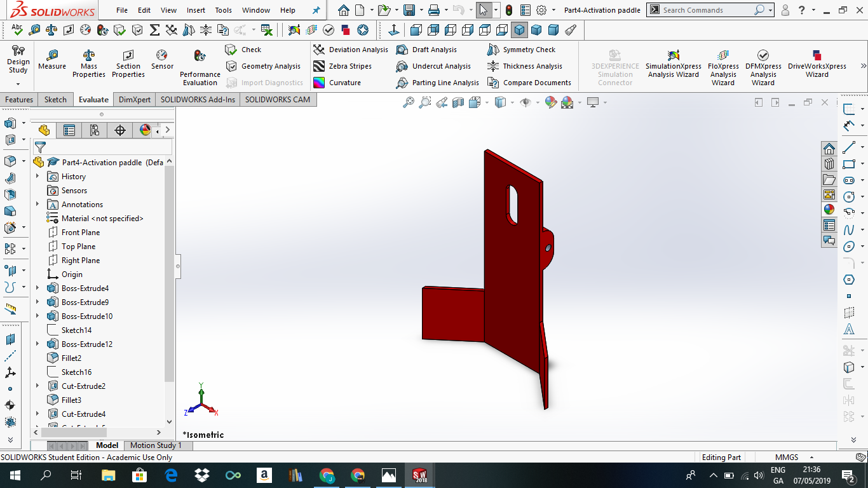Viewport: 868px width, 488px height.
Task: Open the Measure tool
Action: tap(52, 60)
